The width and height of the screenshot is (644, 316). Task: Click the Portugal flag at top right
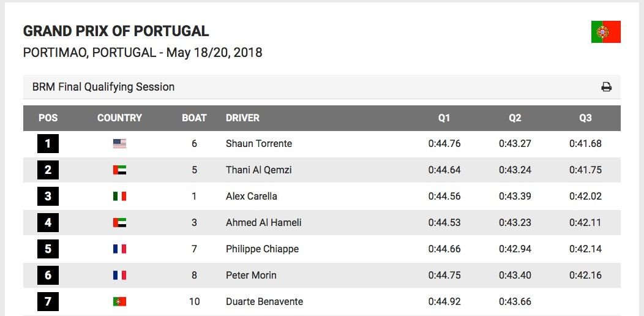(x=606, y=32)
